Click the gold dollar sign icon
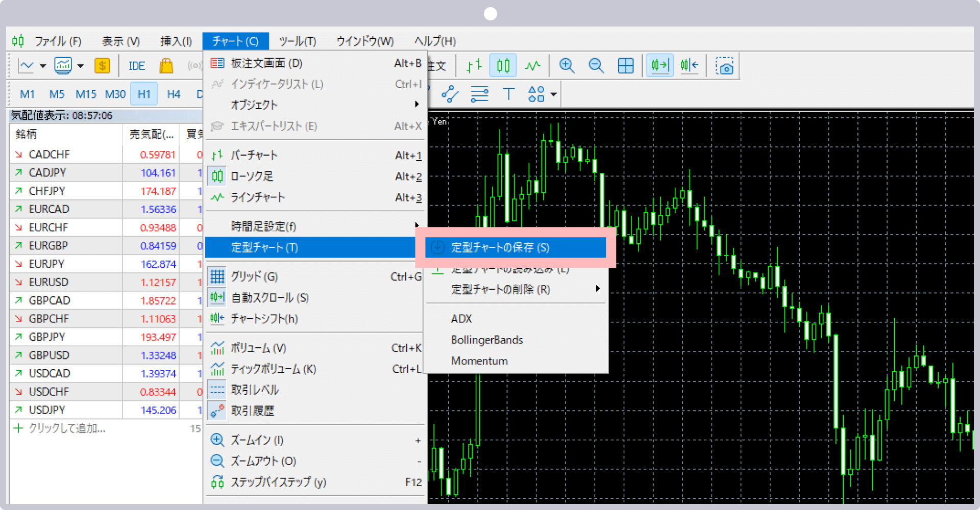Viewport: 980px width, 510px height. (x=102, y=66)
